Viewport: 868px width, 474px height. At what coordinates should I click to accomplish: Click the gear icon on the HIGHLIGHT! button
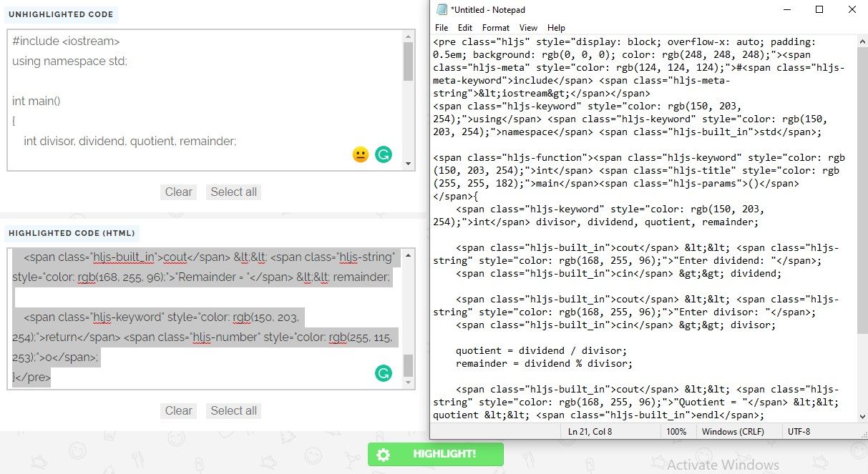384,454
